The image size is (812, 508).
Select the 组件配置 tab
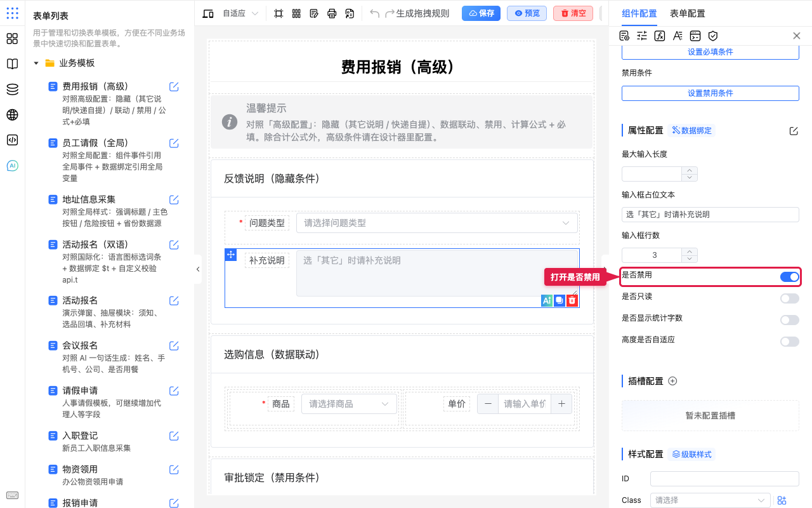[639, 13]
